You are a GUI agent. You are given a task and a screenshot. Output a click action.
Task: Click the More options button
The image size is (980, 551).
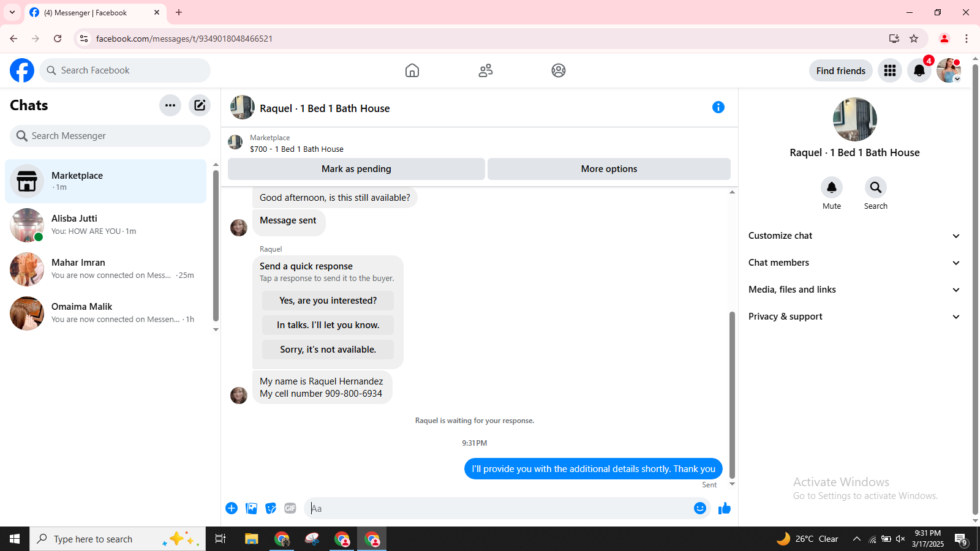pos(609,169)
